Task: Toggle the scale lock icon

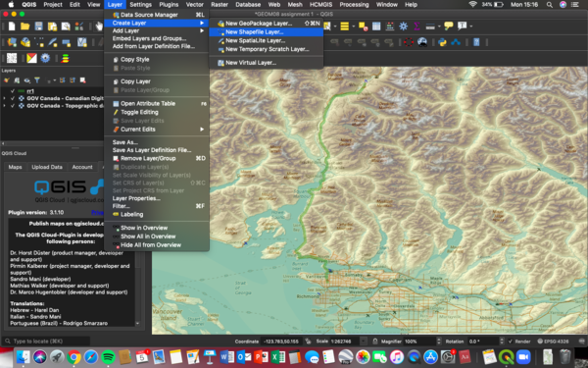Action: click(374, 342)
